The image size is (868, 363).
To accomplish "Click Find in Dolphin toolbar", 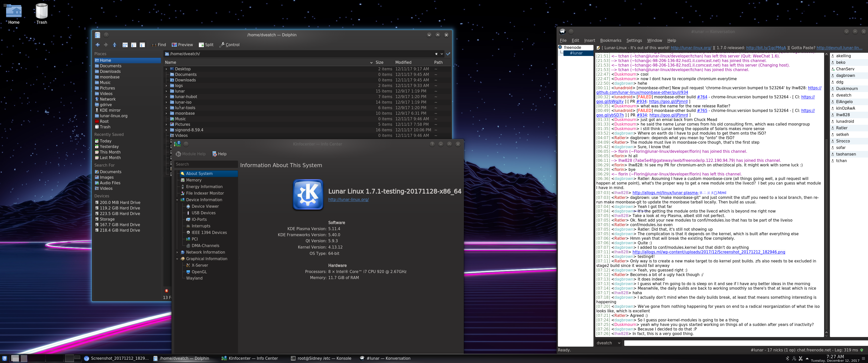I will tap(159, 45).
